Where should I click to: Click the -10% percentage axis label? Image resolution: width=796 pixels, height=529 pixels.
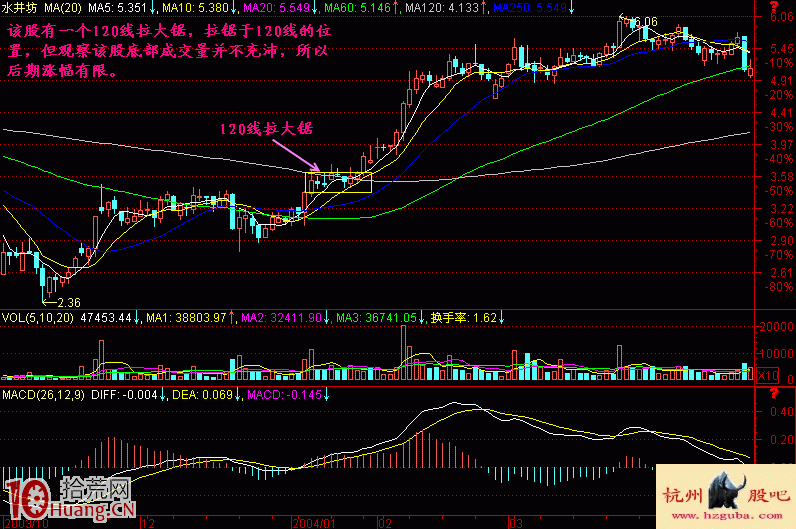(779, 63)
